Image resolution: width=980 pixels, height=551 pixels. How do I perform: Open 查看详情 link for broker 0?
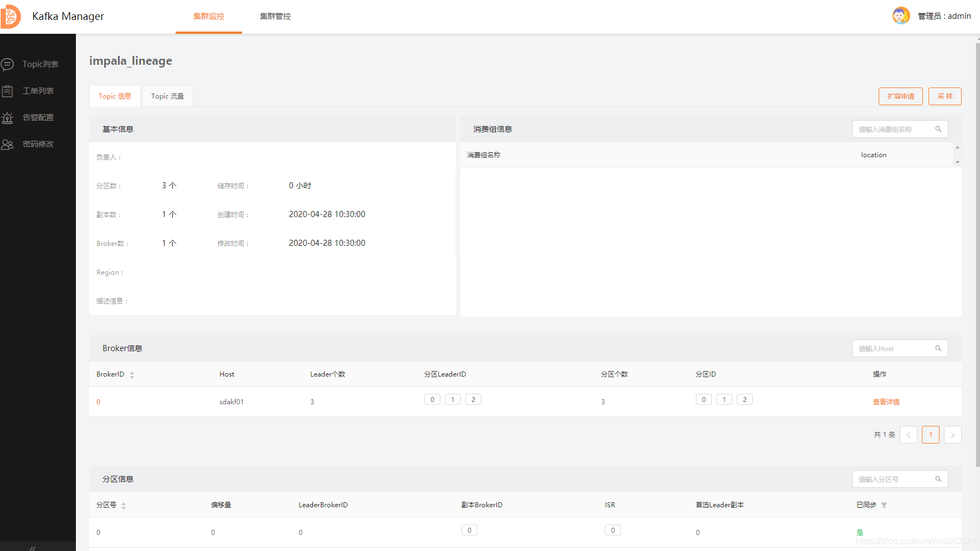tap(886, 402)
